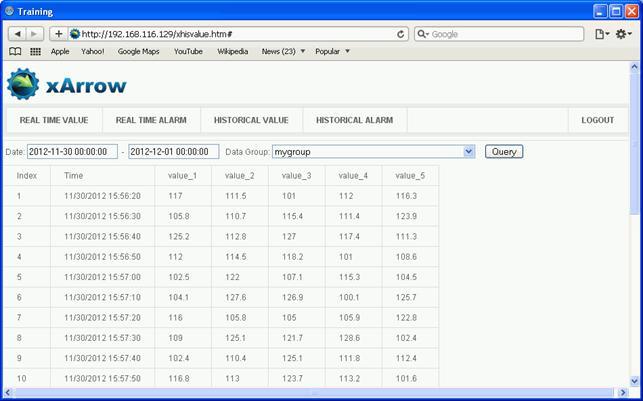Image resolution: width=643 pixels, height=401 pixels.
Task: Click the Query button
Action: point(504,152)
